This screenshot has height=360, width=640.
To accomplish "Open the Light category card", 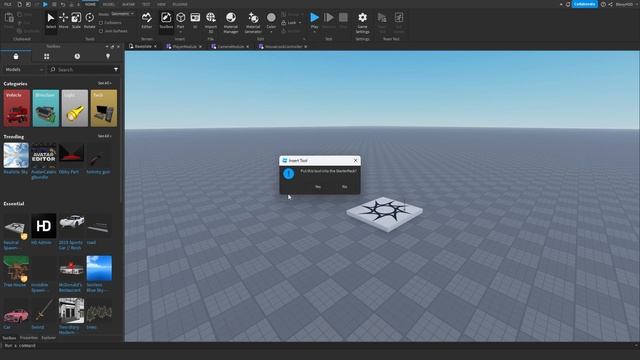I will [75, 108].
